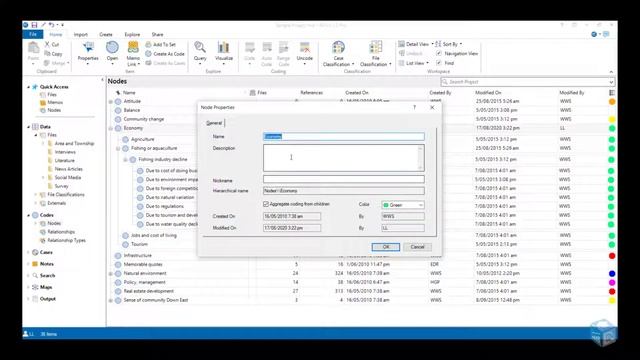The height and width of the screenshot is (360, 640).
Task: Click the List View icon
Action: 402,63
